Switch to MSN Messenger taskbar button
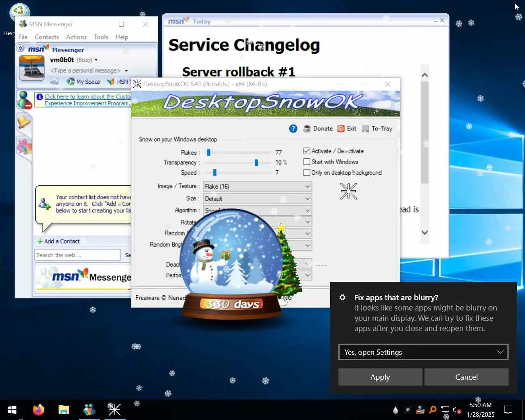The height and width of the screenshot is (420, 525). pyautogui.click(x=89, y=410)
